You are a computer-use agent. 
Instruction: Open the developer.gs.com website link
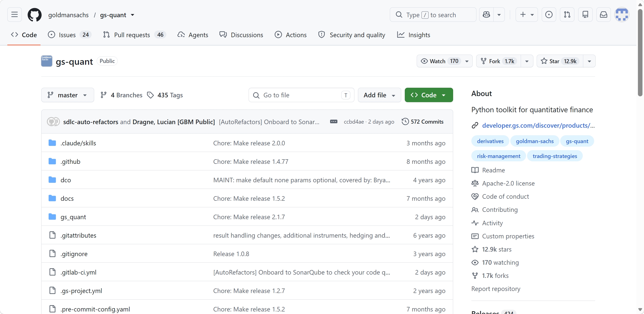[538, 125]
